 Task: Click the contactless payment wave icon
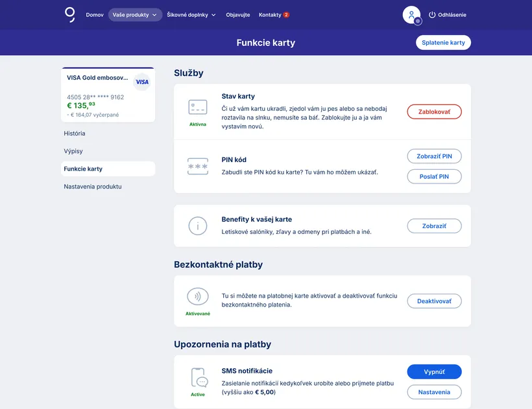[198, 297]
